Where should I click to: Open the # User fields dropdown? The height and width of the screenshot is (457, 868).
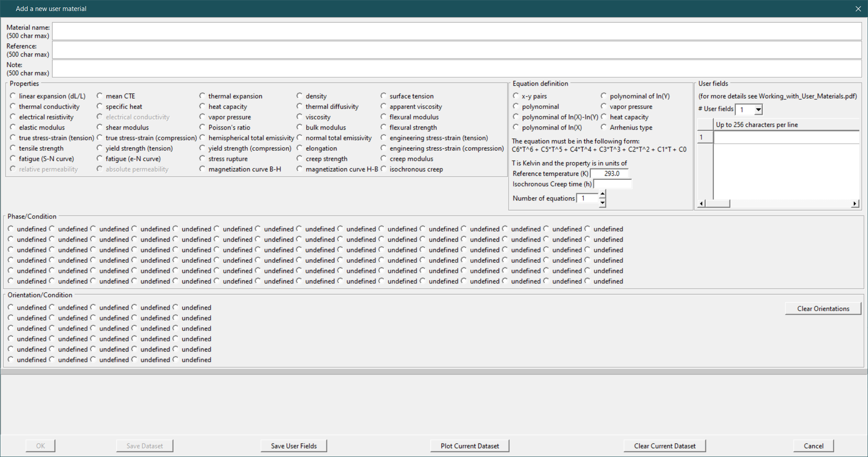click(758, 109)
